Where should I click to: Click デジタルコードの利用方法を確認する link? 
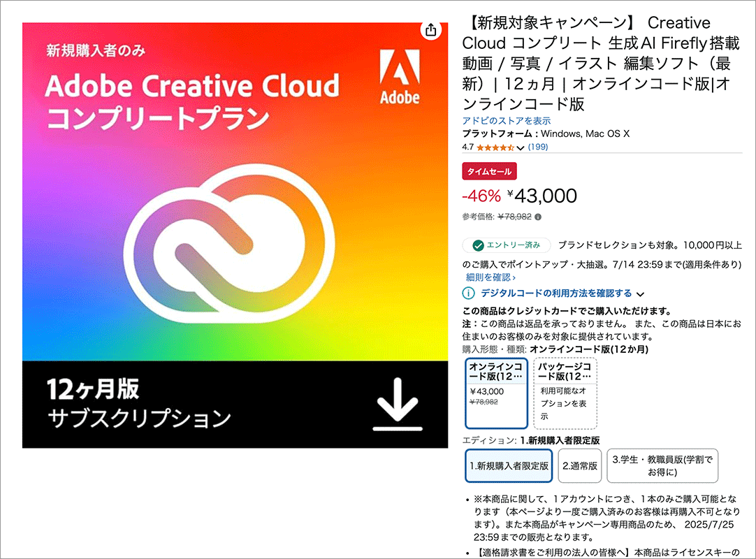[x=556, y=293]
